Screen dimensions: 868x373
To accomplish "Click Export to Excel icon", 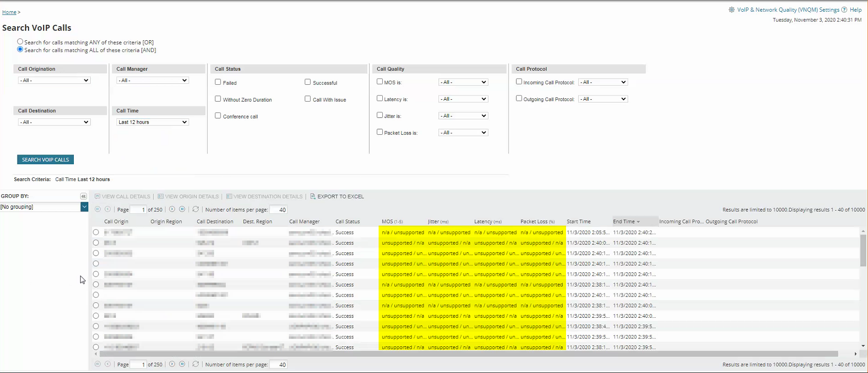I will (313, 197).
